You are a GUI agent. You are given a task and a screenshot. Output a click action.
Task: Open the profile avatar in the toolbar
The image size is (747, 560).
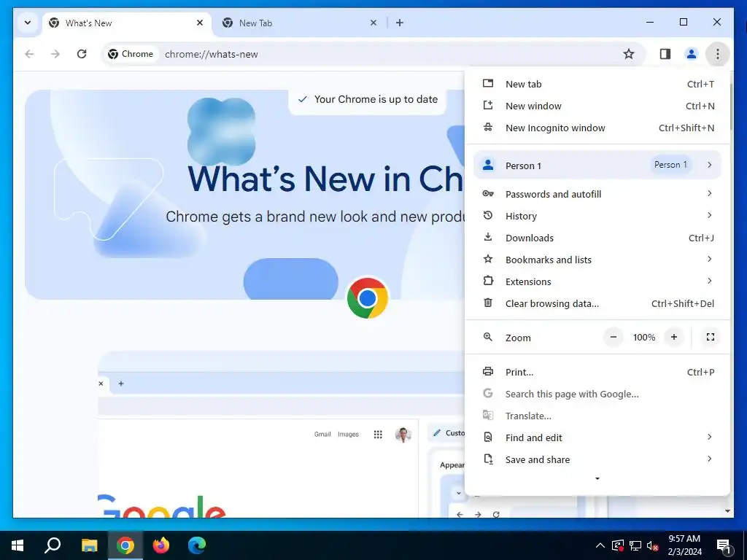tap(692, 54)
